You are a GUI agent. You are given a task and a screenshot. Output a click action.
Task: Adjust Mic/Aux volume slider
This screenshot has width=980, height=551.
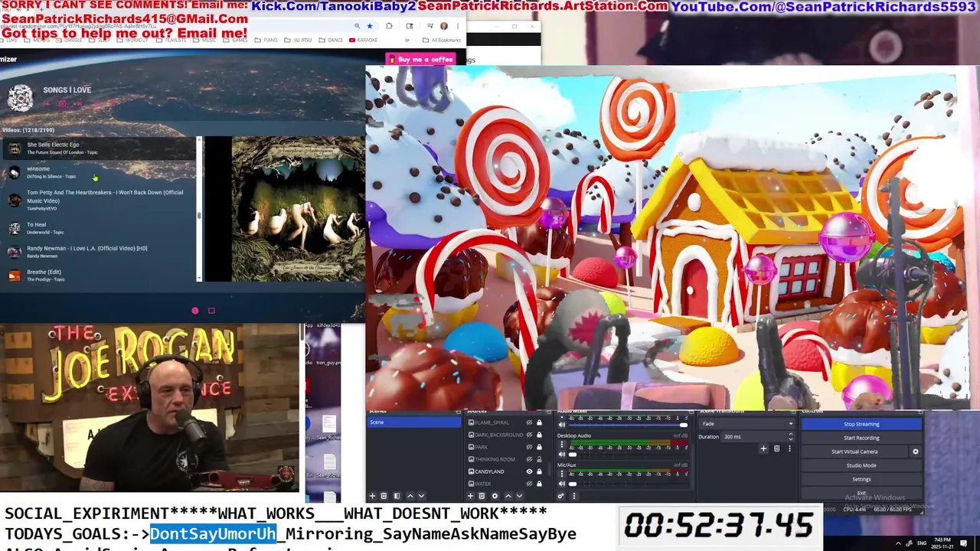[x=572, y=484]
